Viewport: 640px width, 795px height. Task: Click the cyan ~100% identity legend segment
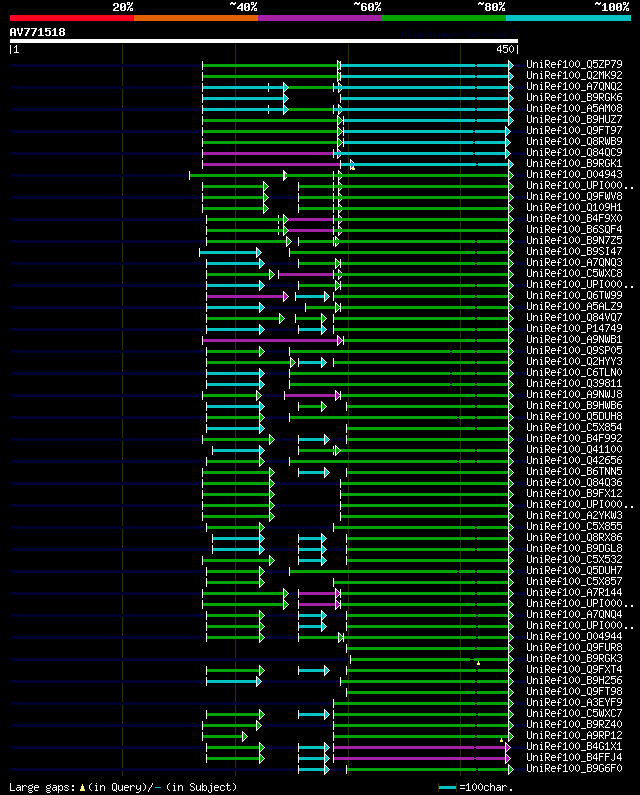[568, 18]
